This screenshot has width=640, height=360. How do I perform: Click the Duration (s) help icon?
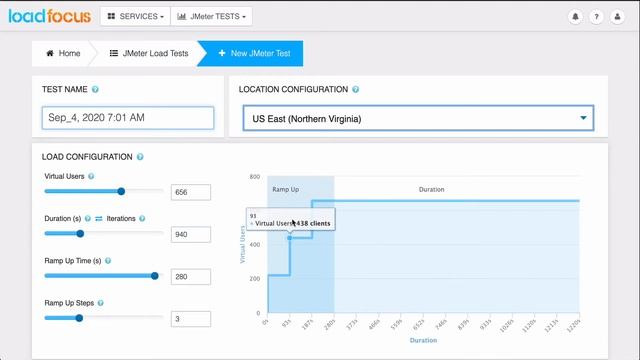[x=88, y=218]
